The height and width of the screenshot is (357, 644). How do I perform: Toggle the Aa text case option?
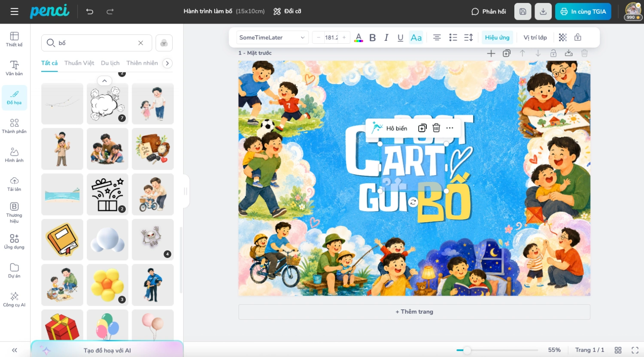[416, 37]
